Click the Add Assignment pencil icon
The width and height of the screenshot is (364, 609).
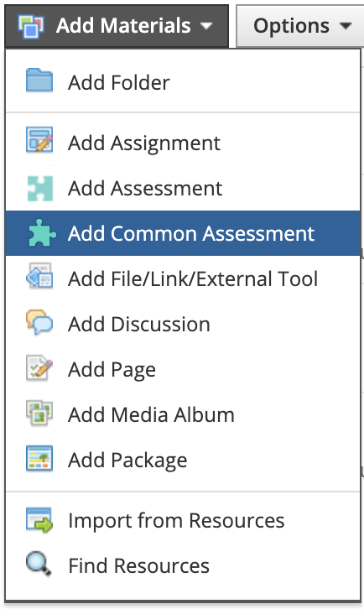[x=39, y=139]
